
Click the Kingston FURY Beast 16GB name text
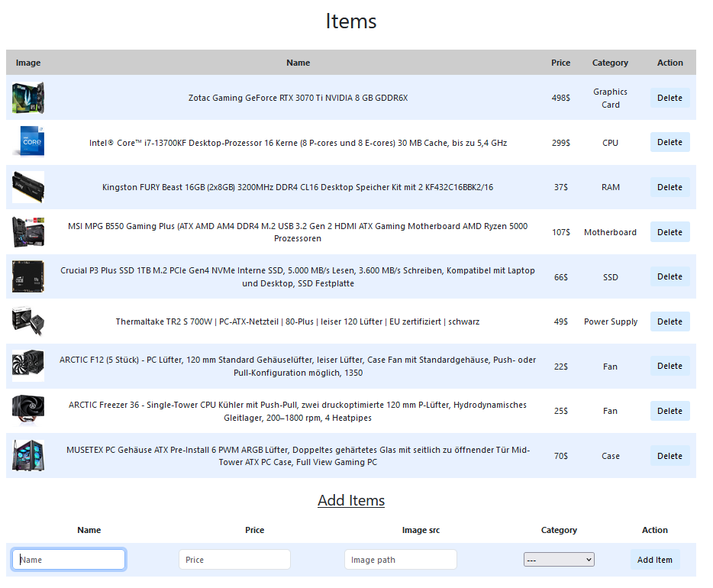coord(298,187)
